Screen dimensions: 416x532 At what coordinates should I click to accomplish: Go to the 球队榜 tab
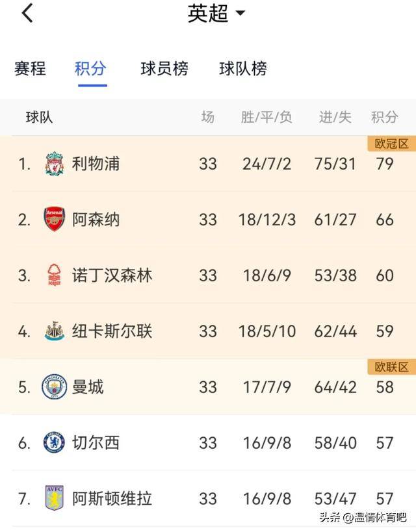pos(243,69)
